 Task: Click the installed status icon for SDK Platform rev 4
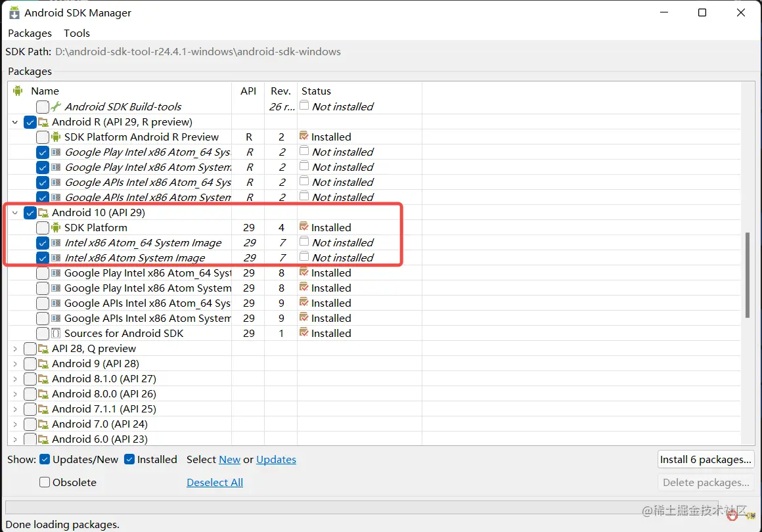pos(304,227)
